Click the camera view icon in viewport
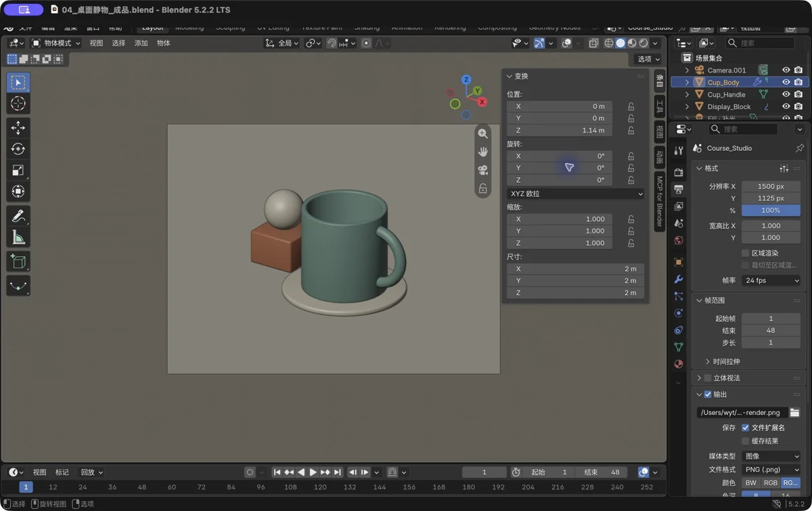Viewport: 812px width, 511px height. coord(482,170)
